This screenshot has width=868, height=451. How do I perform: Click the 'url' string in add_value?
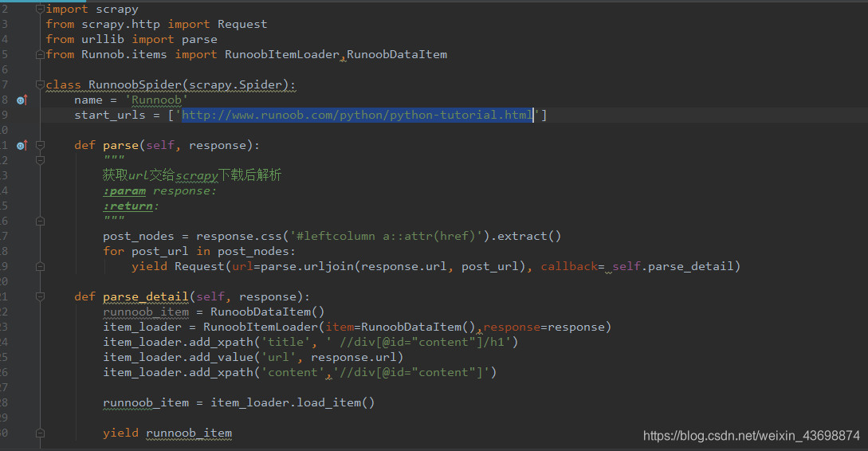click(x=278, y=358)
